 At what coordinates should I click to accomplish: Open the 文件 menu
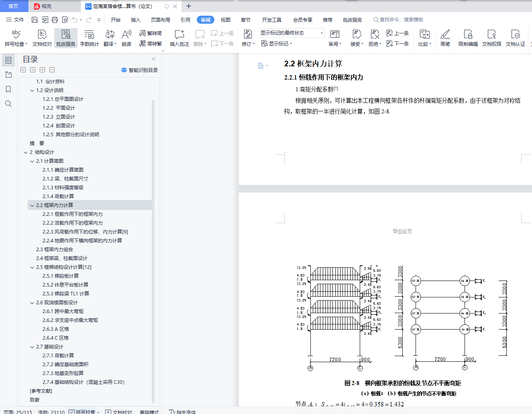pos(15,20)
